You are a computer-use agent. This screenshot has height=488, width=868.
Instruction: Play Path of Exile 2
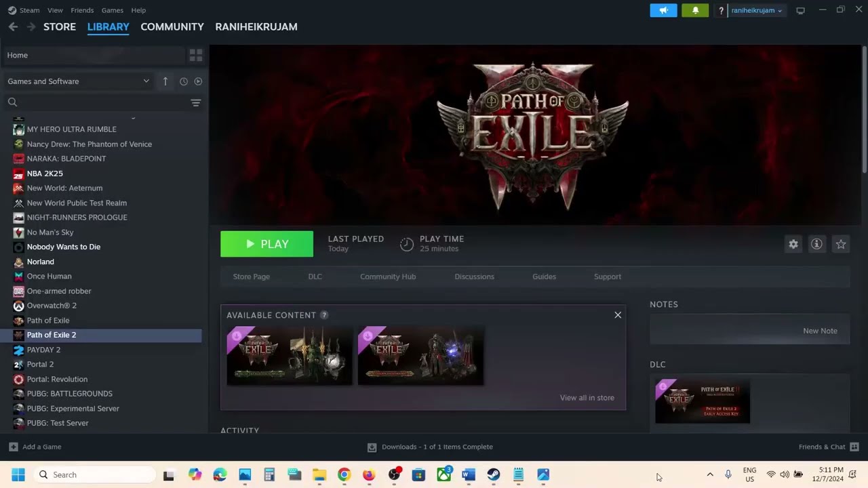coord(267,244)
